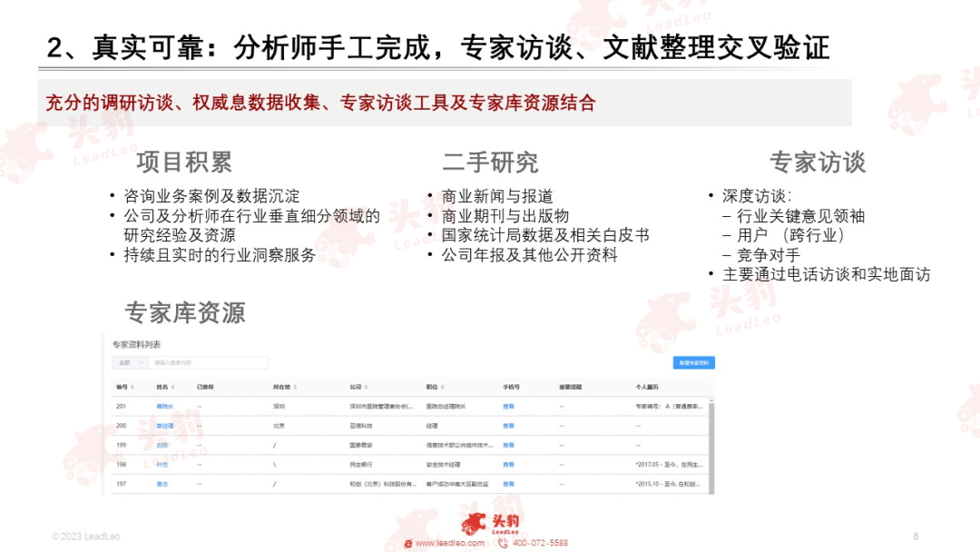Viewport: 980px width, 552px height.
Task: Click 查看 in the 国泰君安 row
Action: 508,445
